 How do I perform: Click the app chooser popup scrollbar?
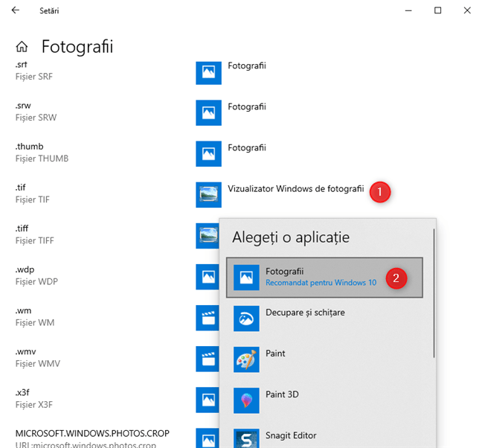click(434, 293)
